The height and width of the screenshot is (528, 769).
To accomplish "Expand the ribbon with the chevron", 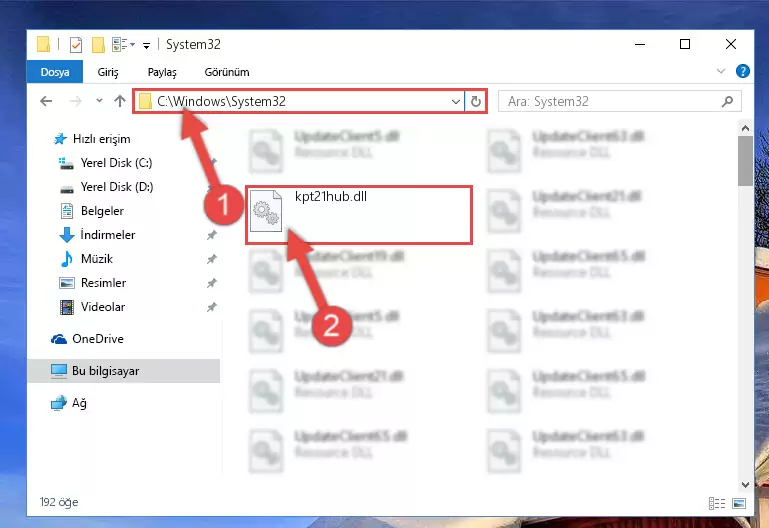I will pyautogui.click(x=720, y=72).
